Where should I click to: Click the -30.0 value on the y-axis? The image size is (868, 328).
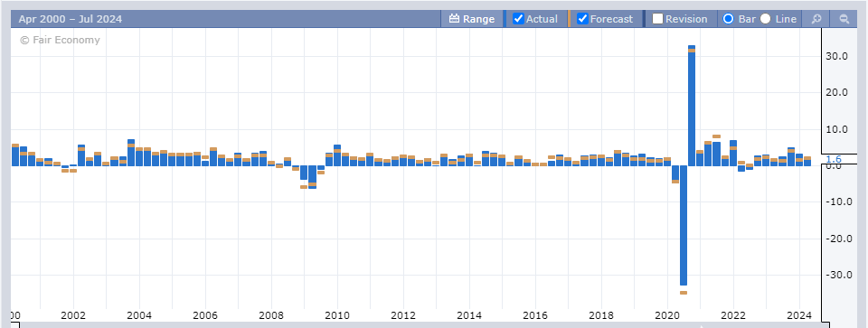pos(835,276)
